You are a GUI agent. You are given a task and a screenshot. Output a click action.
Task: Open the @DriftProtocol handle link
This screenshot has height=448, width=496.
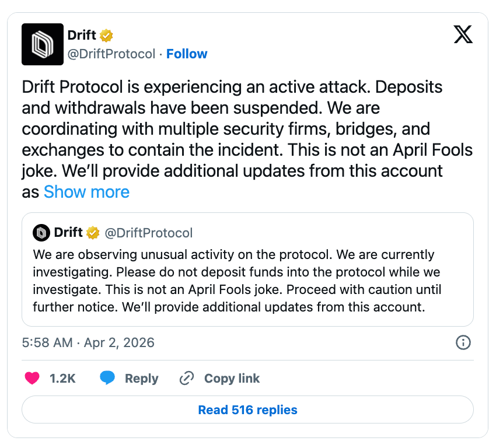click(x=111, y=54)
